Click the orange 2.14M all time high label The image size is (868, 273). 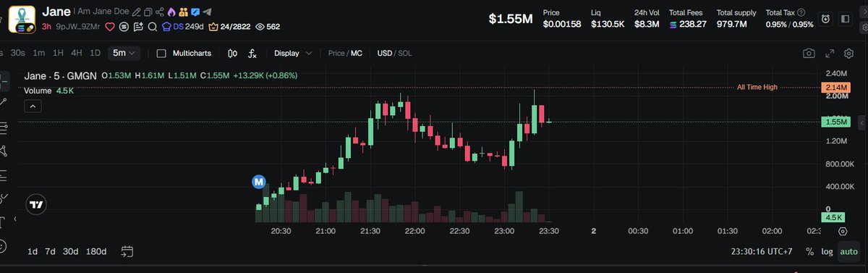(x=835, y=88)
